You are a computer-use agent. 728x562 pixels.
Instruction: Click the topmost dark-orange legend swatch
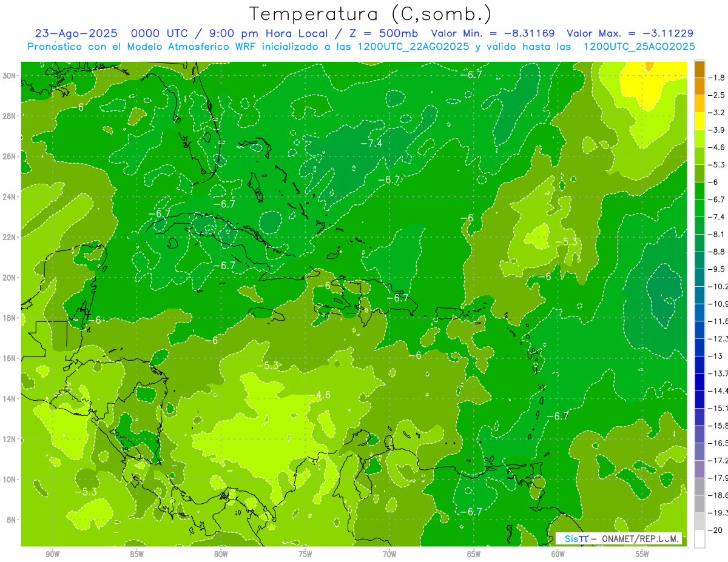pyautogui.click(x=699, y=69)
